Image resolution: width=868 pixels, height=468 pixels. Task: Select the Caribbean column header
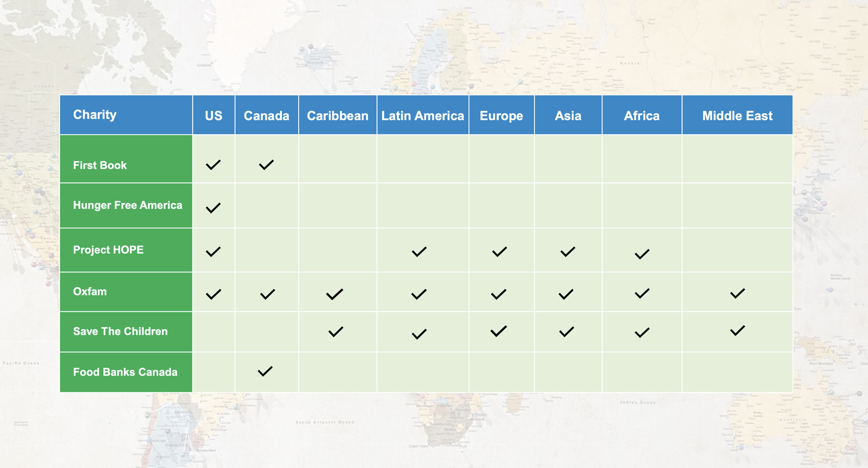[337, 116]
